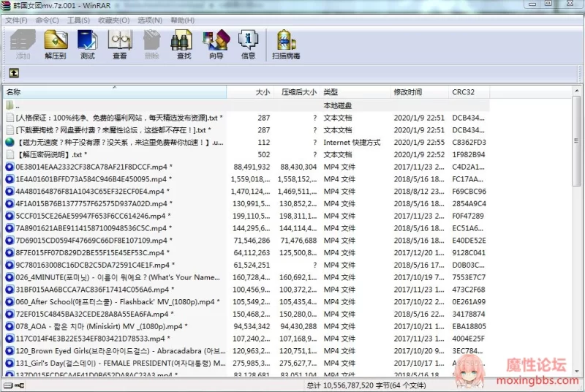This screenshot has height=392, width=585.
Task: Click packed size value 71,476,688
Action: (x=298, y=240)
